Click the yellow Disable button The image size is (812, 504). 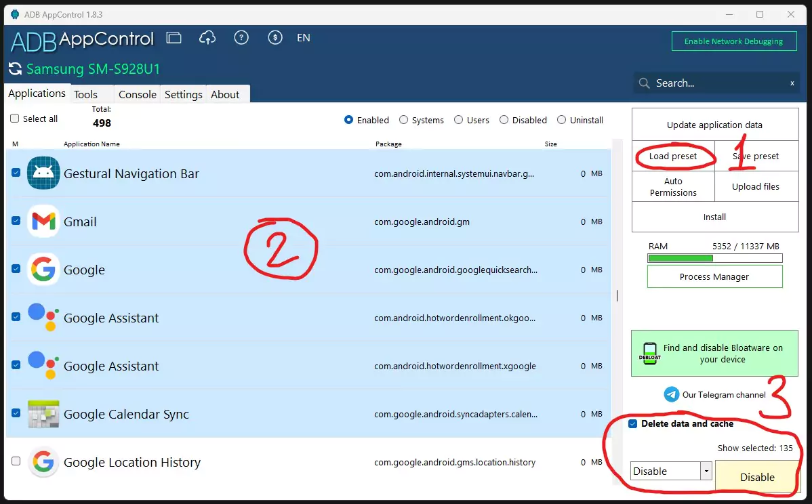[x=757, y=477]
